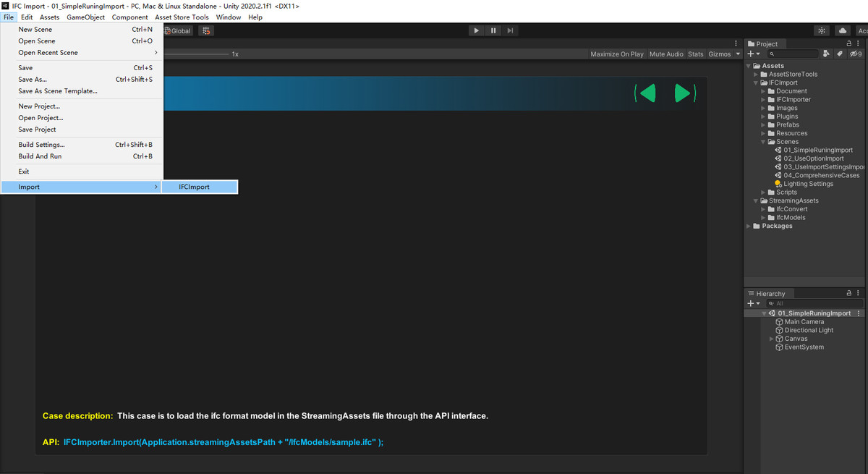Open the scene options dots for 01_SimpleRuningImport
Viewport: 868px width, 474px height.
coord(859,313)
